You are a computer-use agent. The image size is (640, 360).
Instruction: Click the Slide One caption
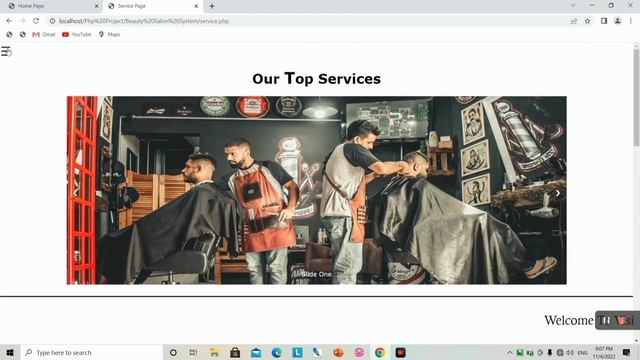[x=317, y=274]
